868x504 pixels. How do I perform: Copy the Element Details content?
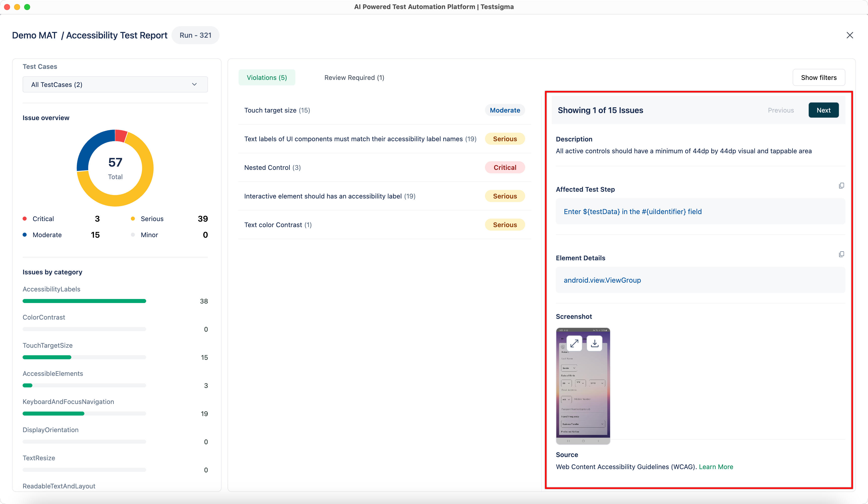(842, 254)
